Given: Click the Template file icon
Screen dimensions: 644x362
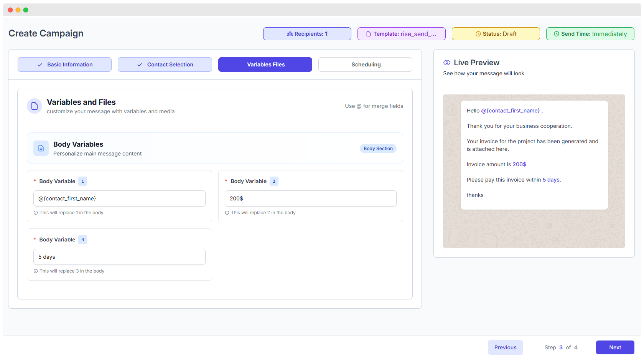Looking at the screenshot, I should (369, 34).
